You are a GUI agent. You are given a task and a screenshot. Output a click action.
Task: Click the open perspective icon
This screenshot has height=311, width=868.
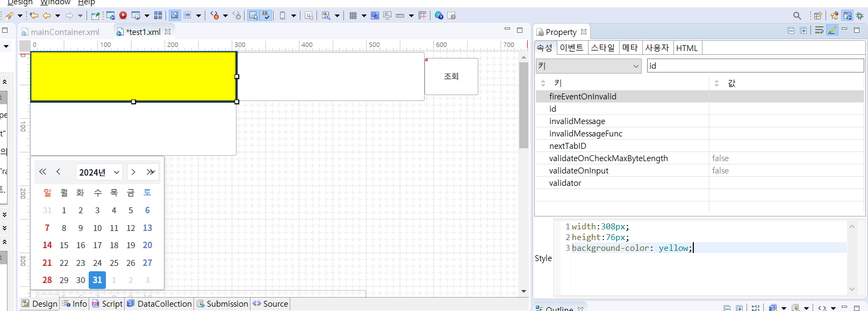point(817,16)
